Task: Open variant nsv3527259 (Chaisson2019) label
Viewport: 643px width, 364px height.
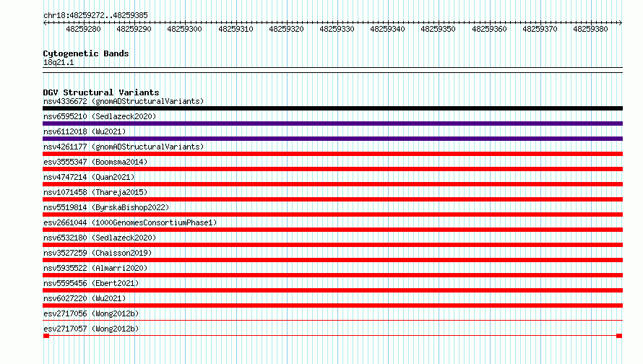Action: click(98, 253)
